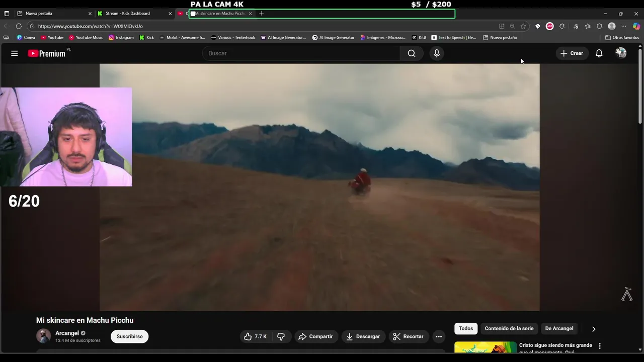Add page to favorites star icon
644x362 pixels.
(523, 26)
